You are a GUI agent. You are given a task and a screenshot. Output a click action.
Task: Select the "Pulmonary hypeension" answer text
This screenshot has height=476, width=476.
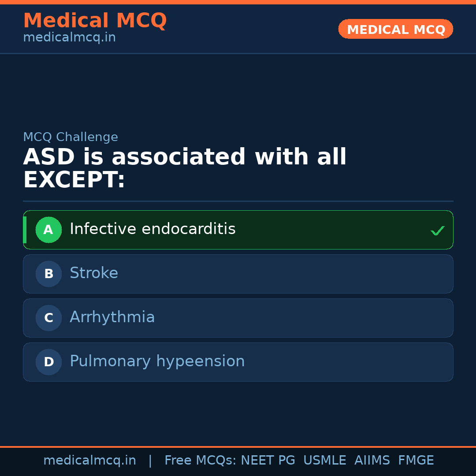(157, 361)
